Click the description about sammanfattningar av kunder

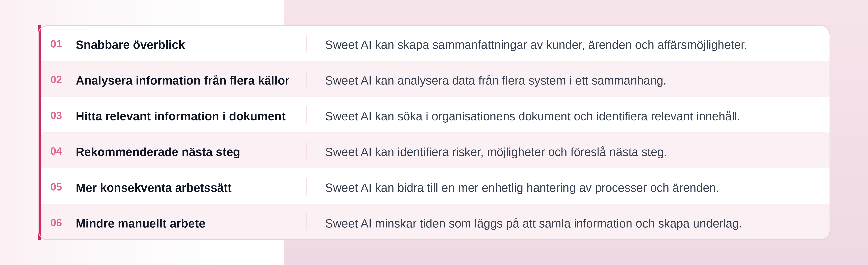coord(536,45)
